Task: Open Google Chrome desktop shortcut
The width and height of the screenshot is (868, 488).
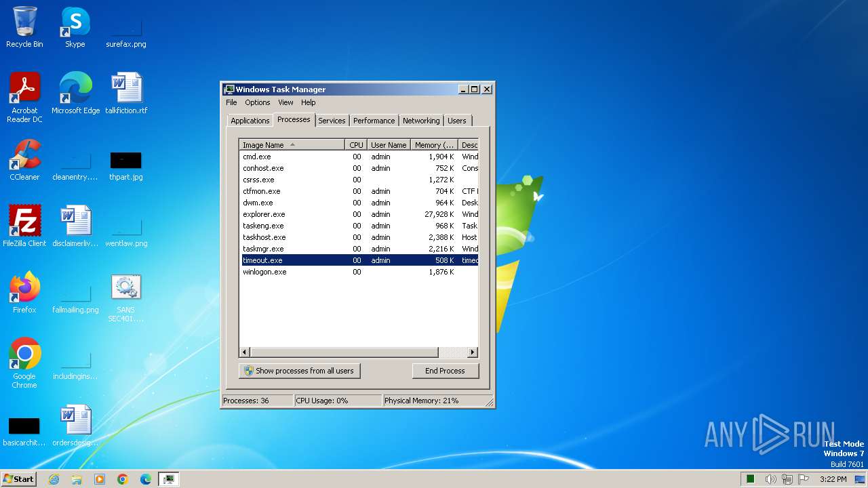Action: [x=24, y=363]
